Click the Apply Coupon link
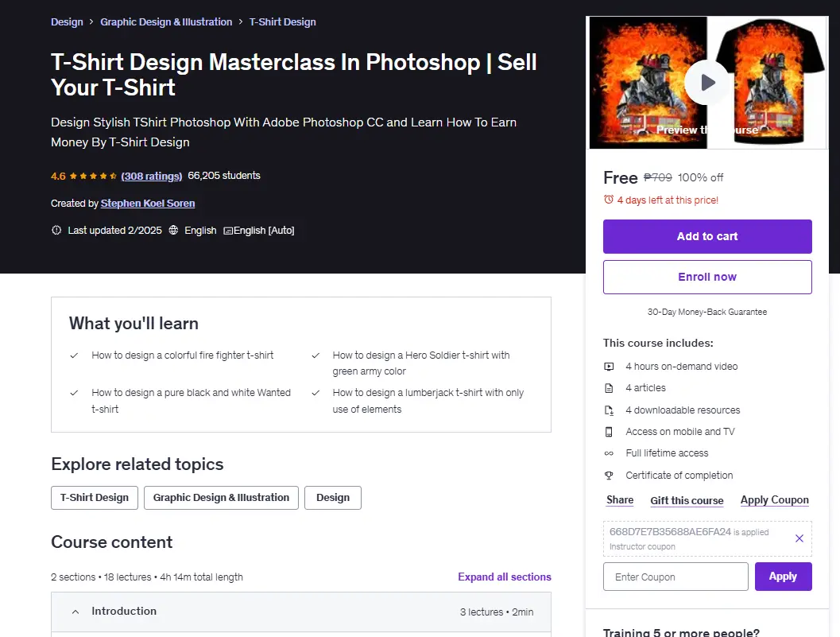840x637 pixels. (775, 499)
